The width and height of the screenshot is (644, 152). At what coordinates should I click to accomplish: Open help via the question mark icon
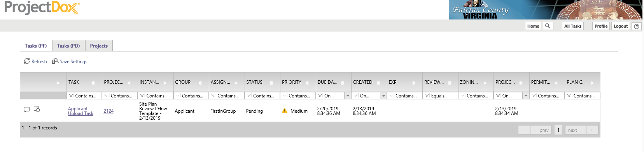pyautogui.click(x=637, y=27)
